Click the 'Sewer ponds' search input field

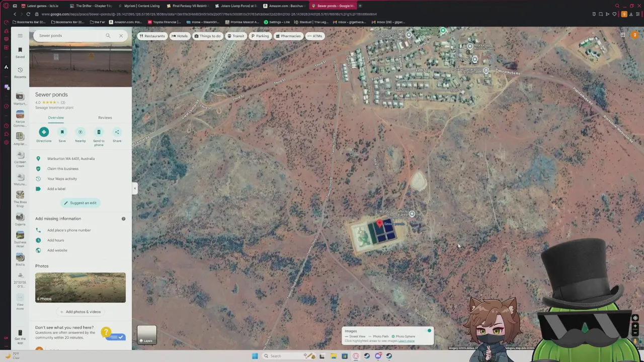point(70,36)
